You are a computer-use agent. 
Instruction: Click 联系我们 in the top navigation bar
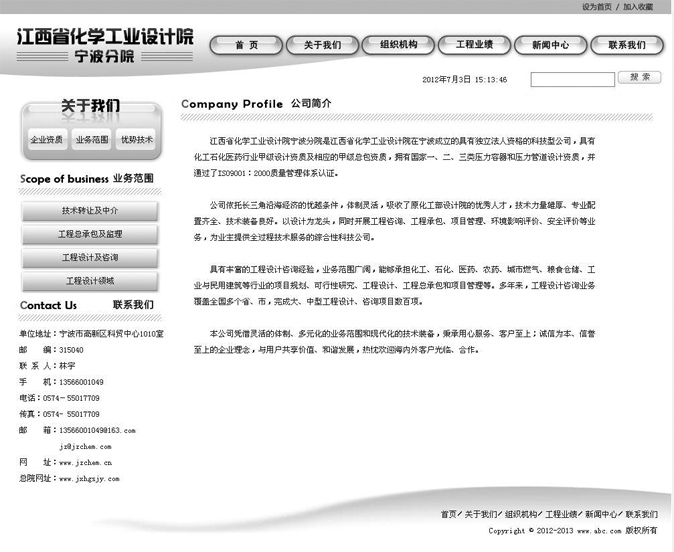[x=626, y=45]
